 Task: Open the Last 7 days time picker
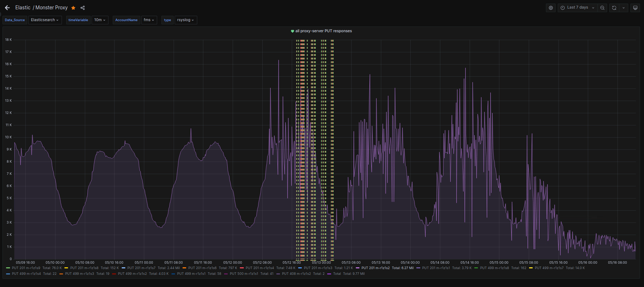(577, 8)
